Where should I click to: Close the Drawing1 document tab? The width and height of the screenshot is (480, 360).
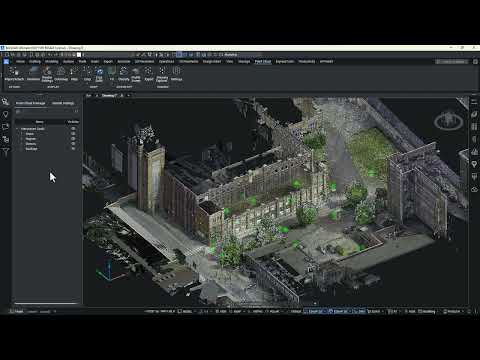point(122,96)
